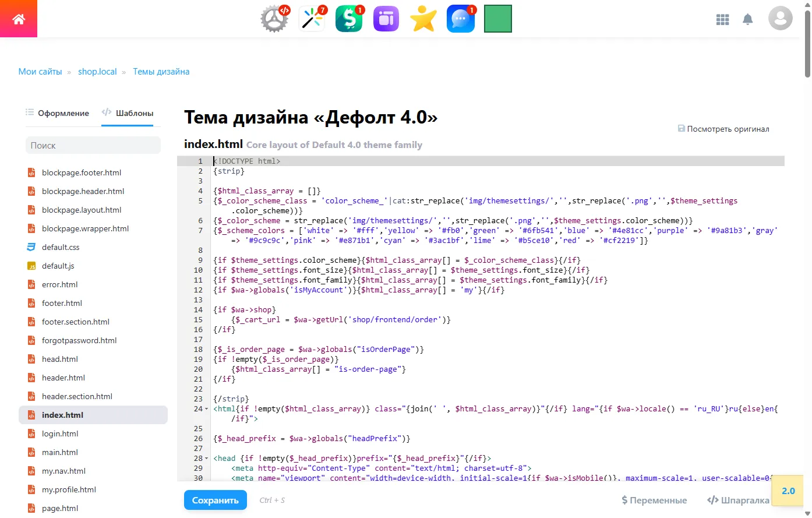Click the Сохранить button
Viewport: 812px width, 518px height.
pyautogui.click(x=215, y=500)
